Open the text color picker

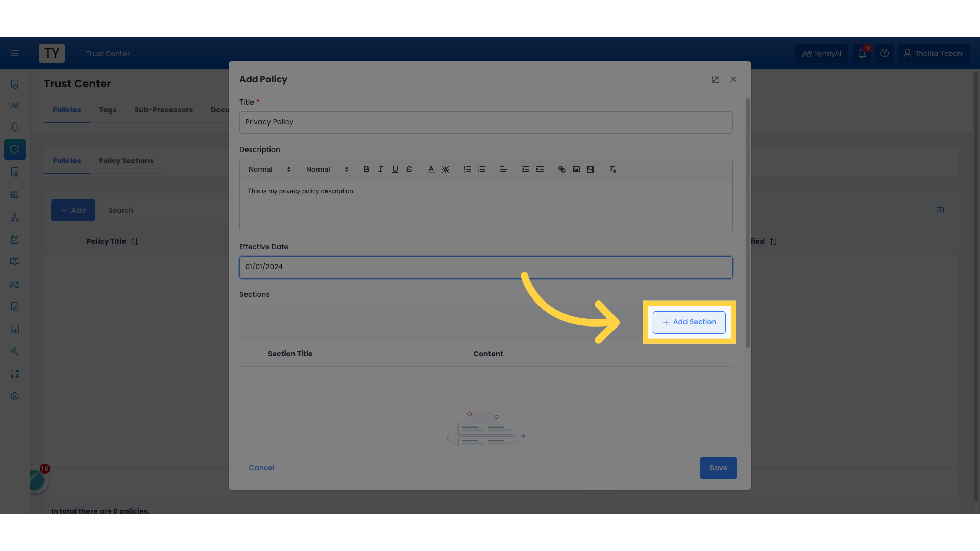pyautogui.click(x=431, y=169)
